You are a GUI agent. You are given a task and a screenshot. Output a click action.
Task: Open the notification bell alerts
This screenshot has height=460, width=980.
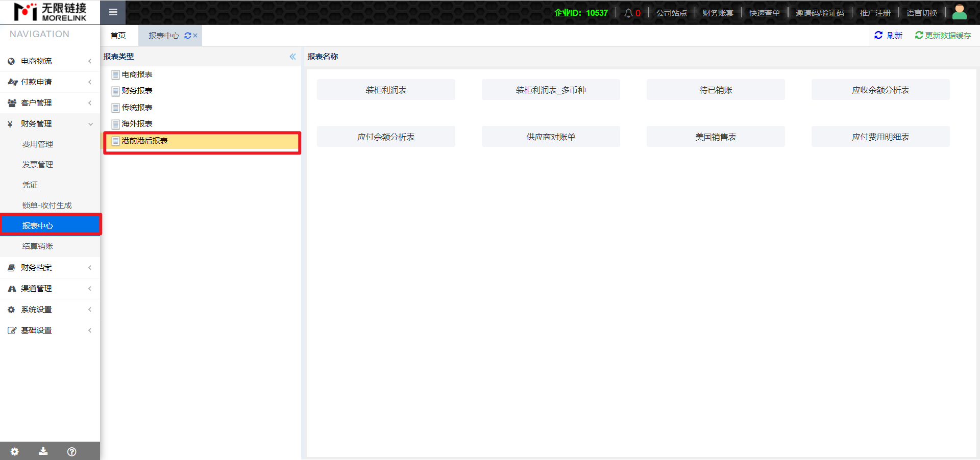tap(628, 13)
